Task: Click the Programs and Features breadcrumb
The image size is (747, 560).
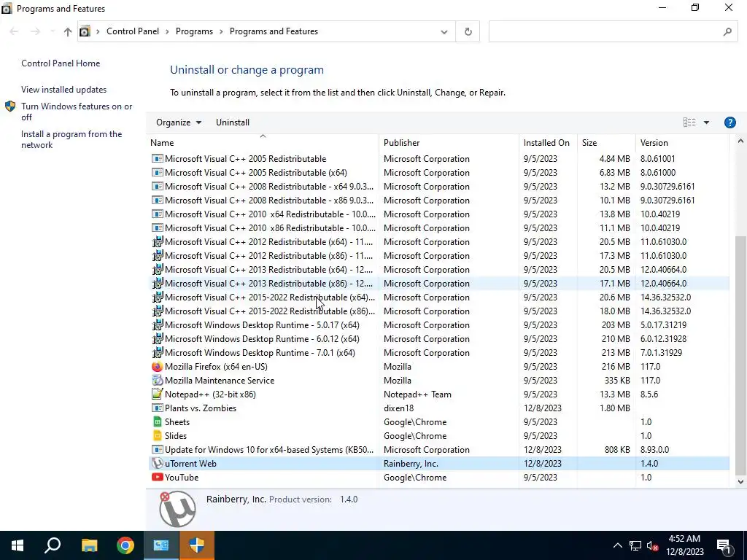Action: coord(274,31)
